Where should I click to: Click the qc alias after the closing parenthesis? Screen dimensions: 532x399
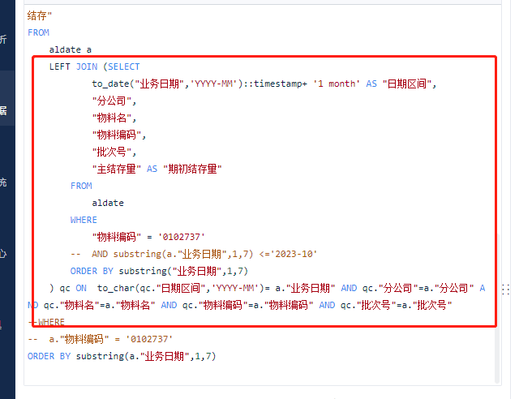pos(65,288)
